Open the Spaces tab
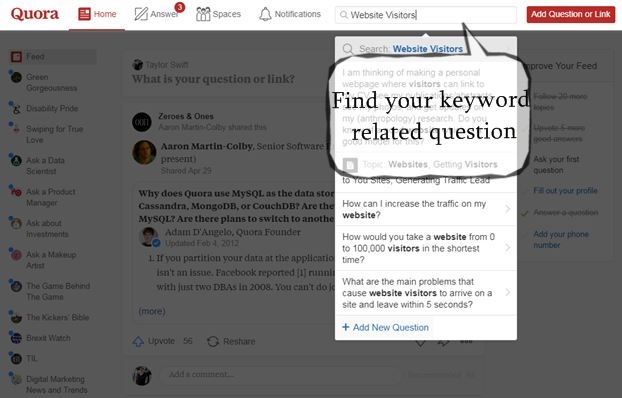 tap(218, 14)
